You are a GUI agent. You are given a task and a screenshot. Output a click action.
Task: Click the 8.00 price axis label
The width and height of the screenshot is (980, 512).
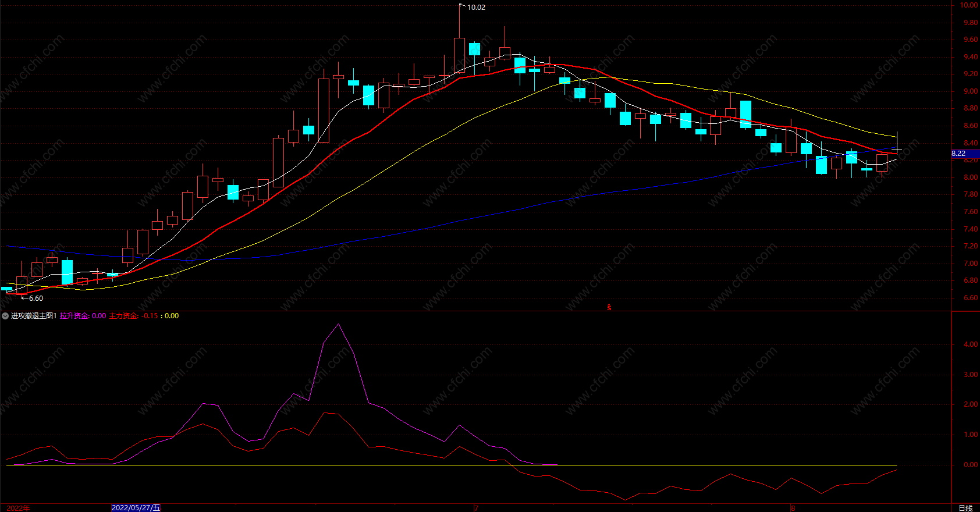pos(971,177)
